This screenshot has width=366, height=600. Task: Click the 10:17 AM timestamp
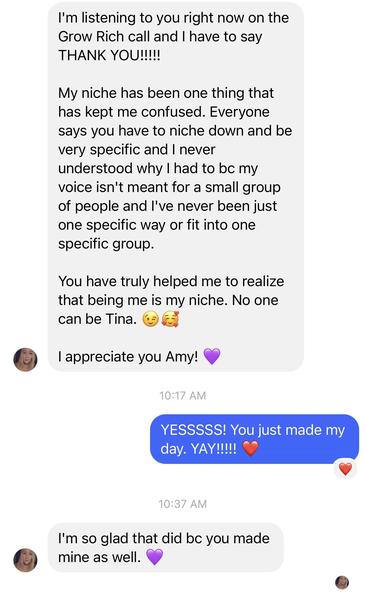pos(183,395)
